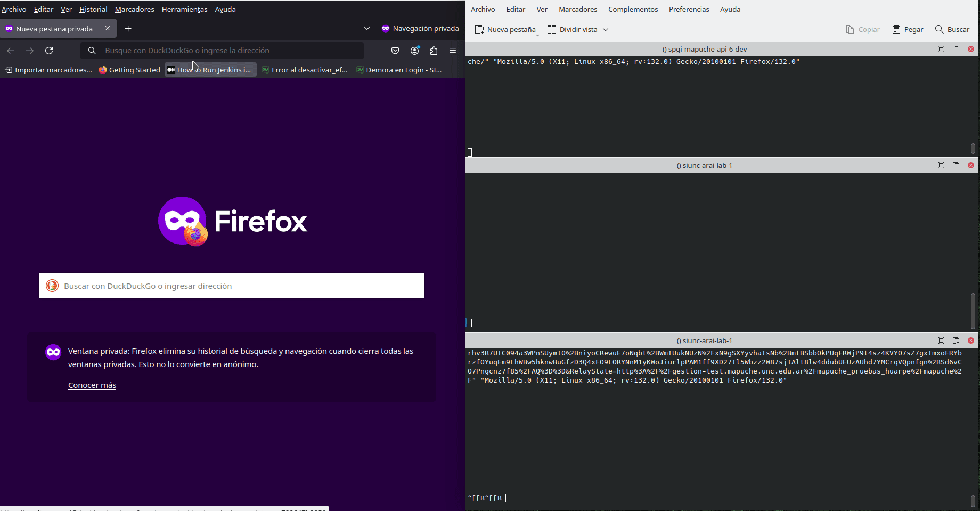This screenshot has height=511, width=980.
Task: Open Firefox Herramientas menu
Action: point(185,9)
